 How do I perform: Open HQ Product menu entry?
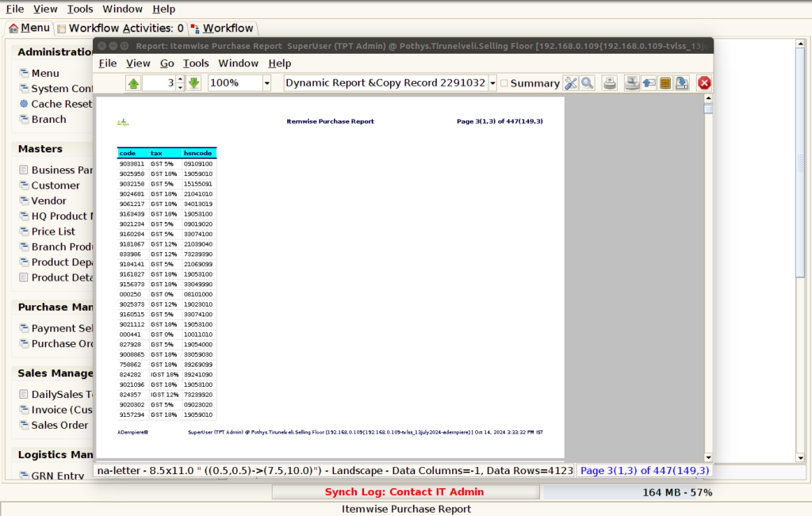pos(62,216)
